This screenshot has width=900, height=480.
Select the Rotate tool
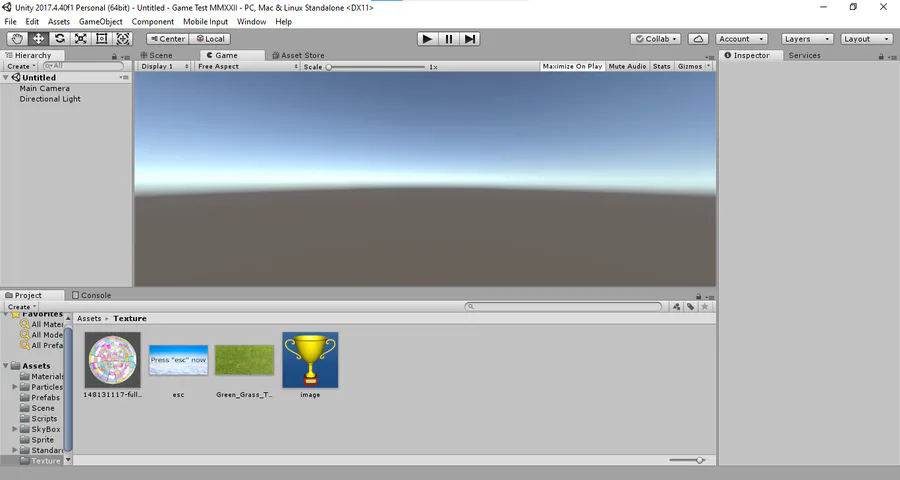point(60,38)
